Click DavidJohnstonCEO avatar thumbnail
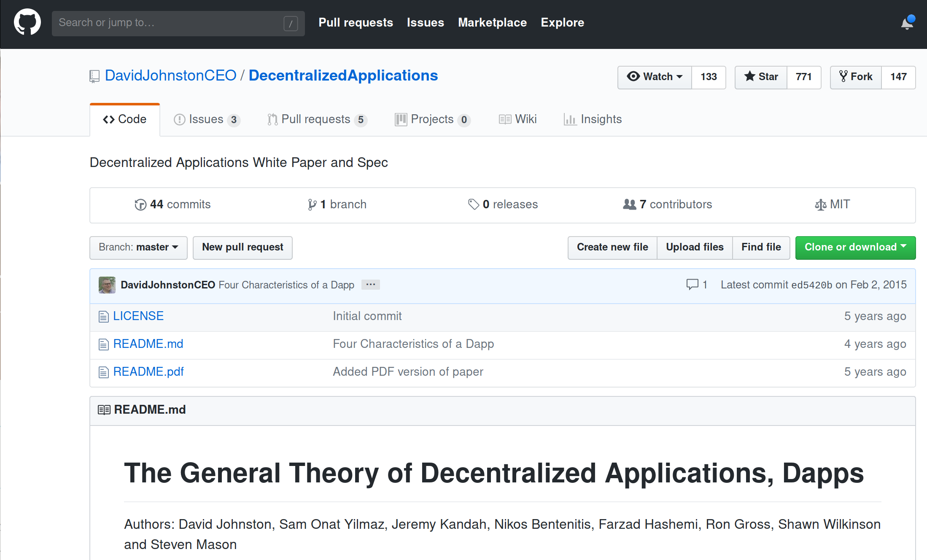Viewport: 927px width, 560px height. pyautogui.click(x=107, y=285)
